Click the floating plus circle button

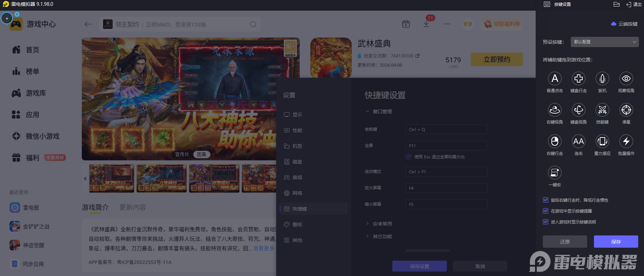[7, 18]
